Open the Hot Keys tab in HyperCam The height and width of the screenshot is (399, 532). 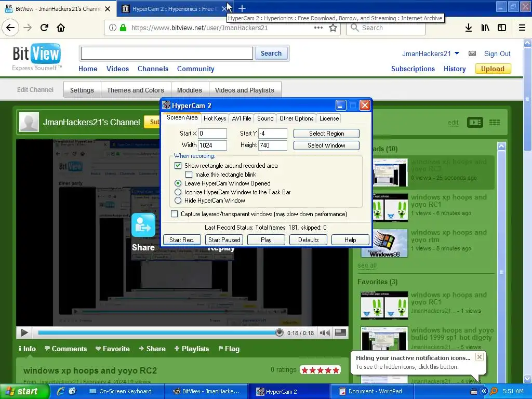pyautogui.click(x=215, y=118)
